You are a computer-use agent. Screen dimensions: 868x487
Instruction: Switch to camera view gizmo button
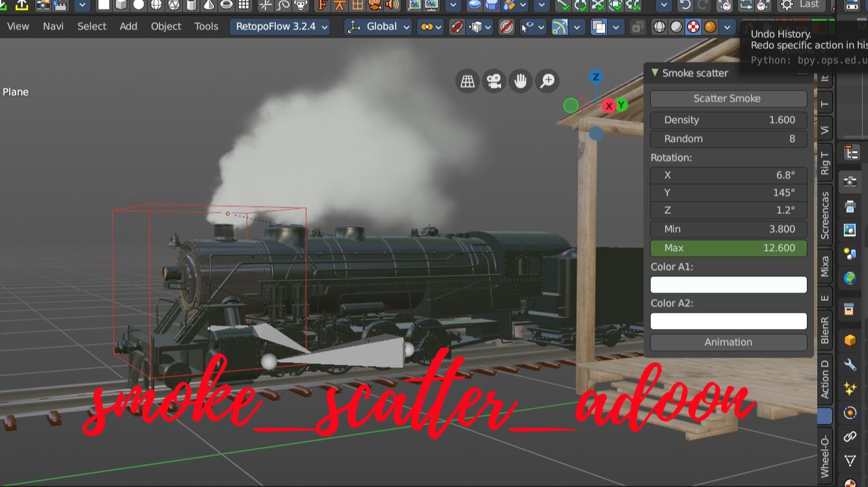coord(494,81)
